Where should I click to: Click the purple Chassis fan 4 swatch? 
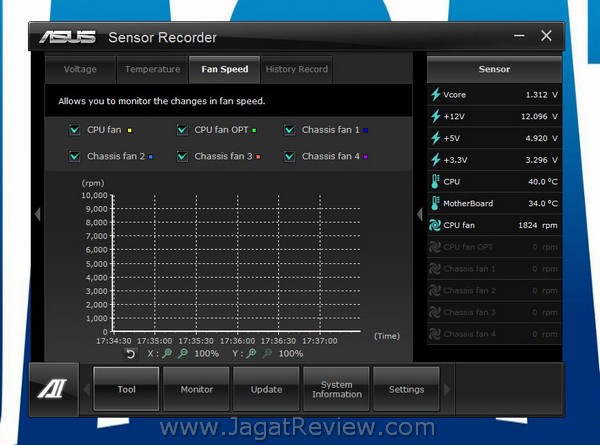tap(365, 156)
